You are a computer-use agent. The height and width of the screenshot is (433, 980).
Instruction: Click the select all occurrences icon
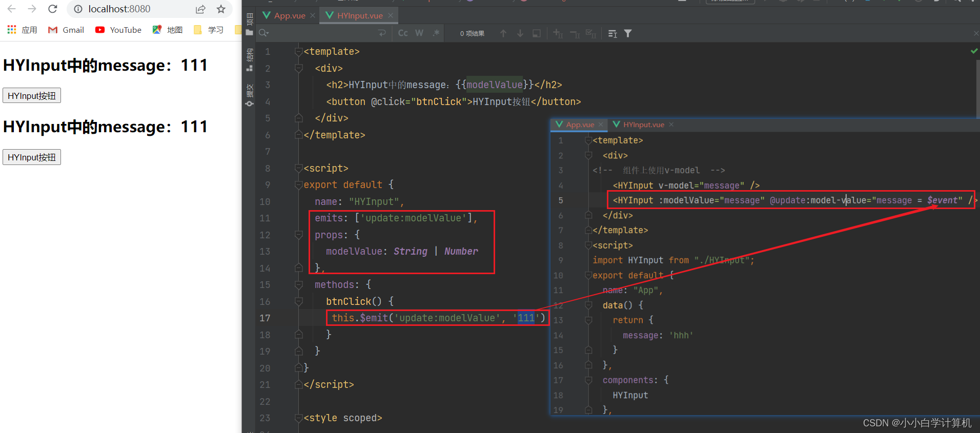coord(537,33)
